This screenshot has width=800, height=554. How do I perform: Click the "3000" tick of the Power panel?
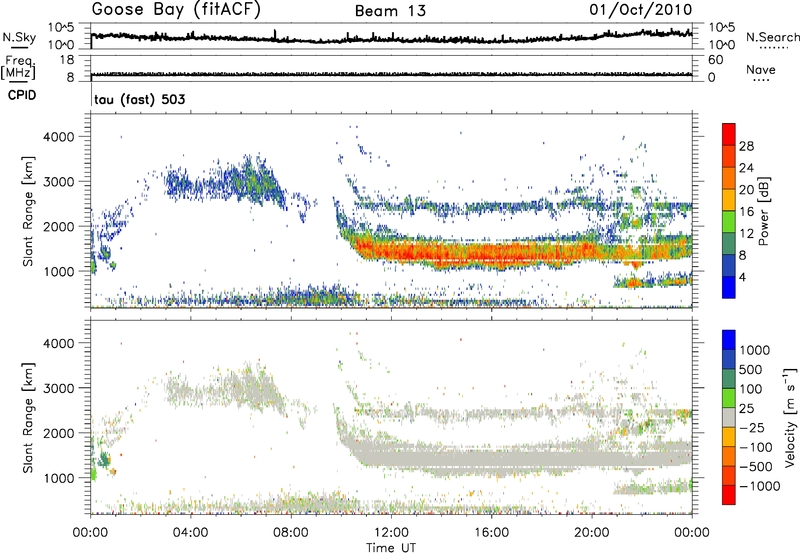click(x=59, y=182)
